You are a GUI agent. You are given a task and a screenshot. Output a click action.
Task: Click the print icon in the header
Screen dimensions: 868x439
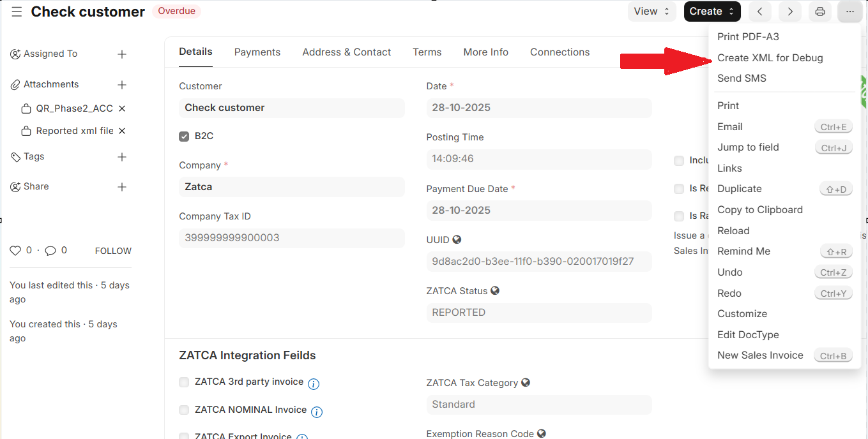coord(820,11)
